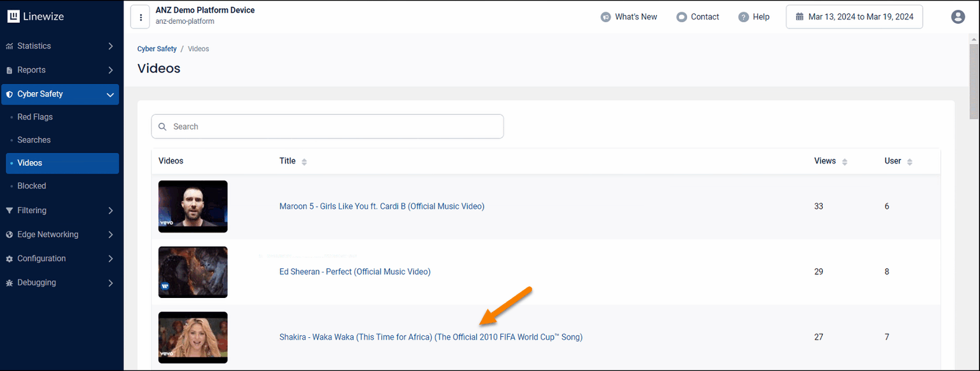980x371 pixels.
Task: Select the Blocked submenu item
Action: [x=31, y=186]
